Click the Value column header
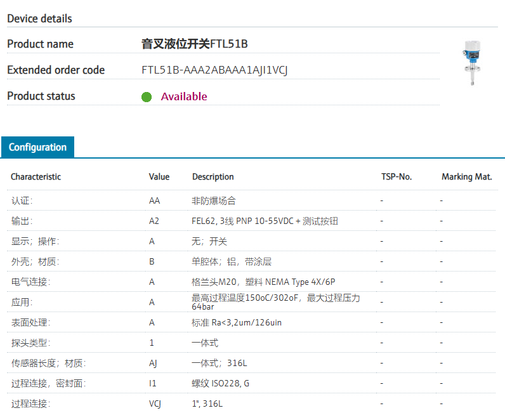The image size is (505, 420). pyautogui.click(x=159, y=177)
